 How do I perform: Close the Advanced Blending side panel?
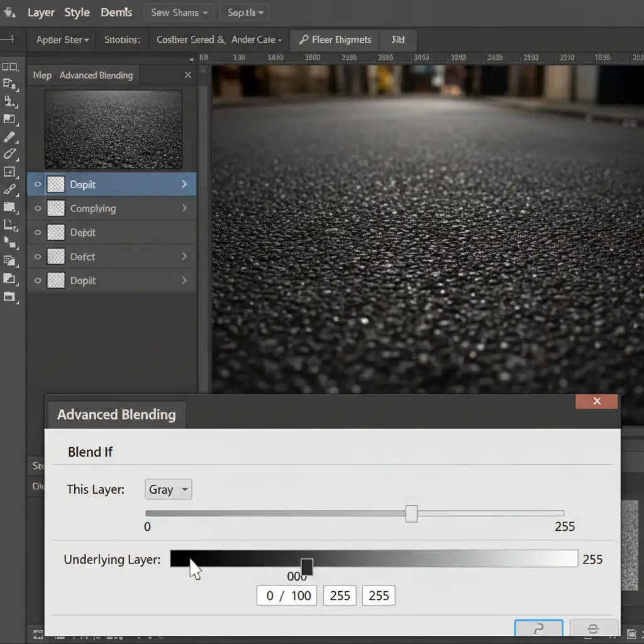pos(187,75)
